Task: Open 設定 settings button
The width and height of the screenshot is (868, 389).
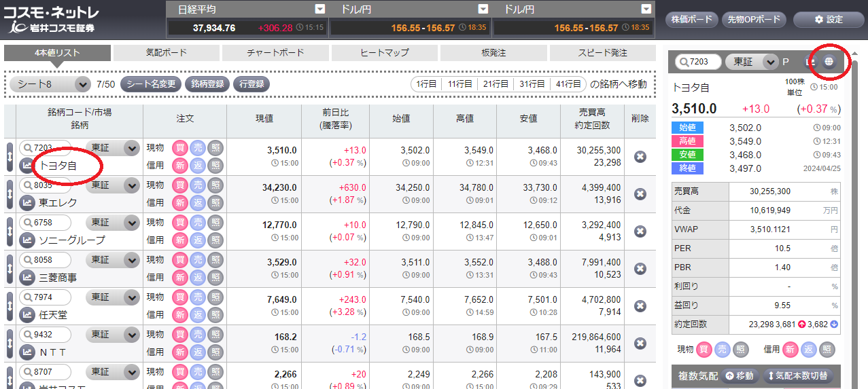Action: pos(829,19)
